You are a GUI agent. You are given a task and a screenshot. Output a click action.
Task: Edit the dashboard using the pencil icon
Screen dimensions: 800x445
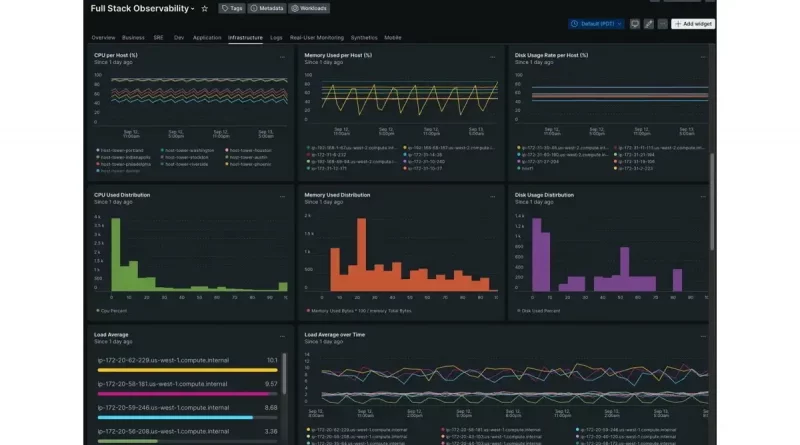[648, 24]
